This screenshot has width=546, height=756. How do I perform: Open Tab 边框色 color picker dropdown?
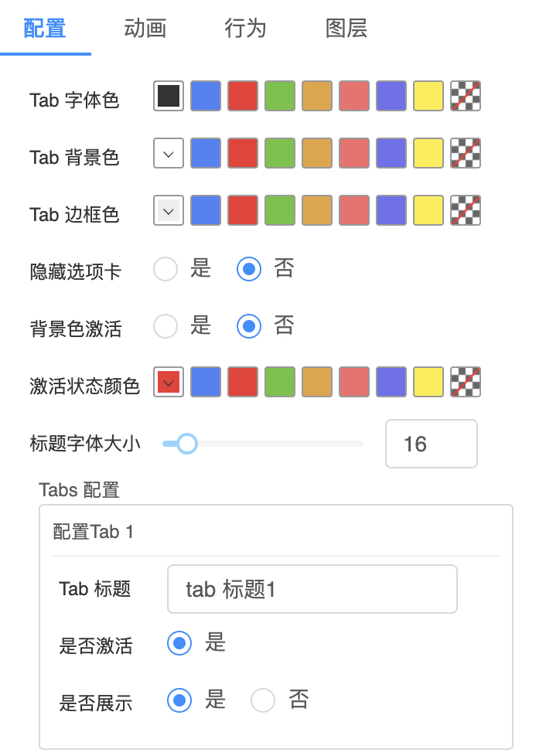169,210
